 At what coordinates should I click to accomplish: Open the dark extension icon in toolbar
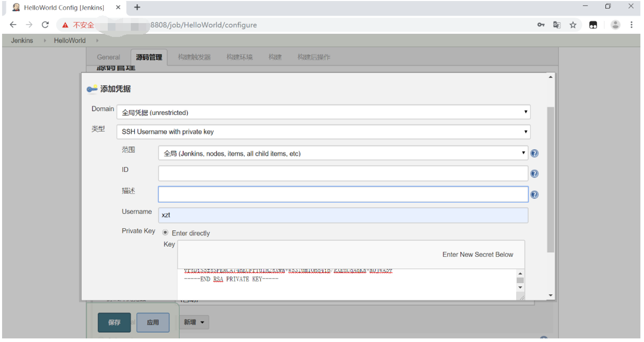(x=593, y=25)
